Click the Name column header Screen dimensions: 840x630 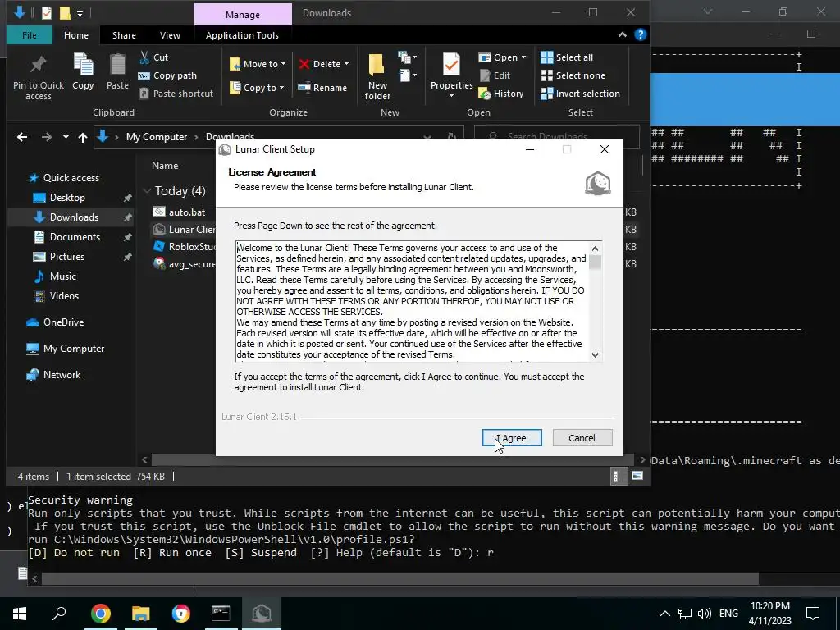click(165, 166)
